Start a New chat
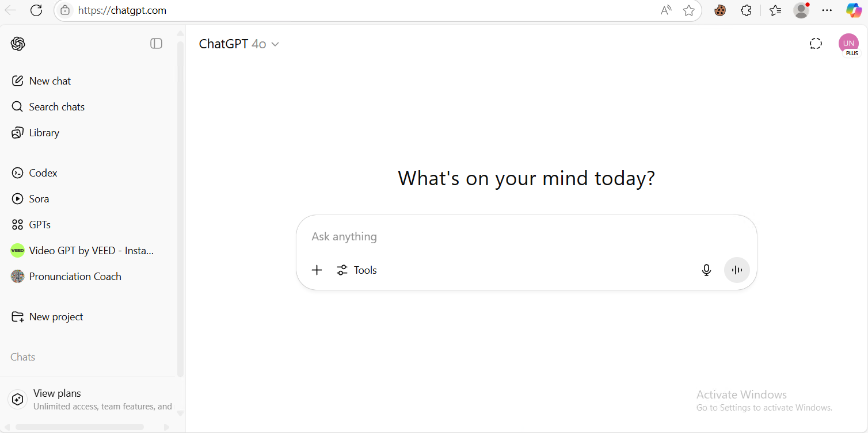Image resolution: width=868 pixels, height=433 pixels. pyautogui.click(x=50, y=81)
